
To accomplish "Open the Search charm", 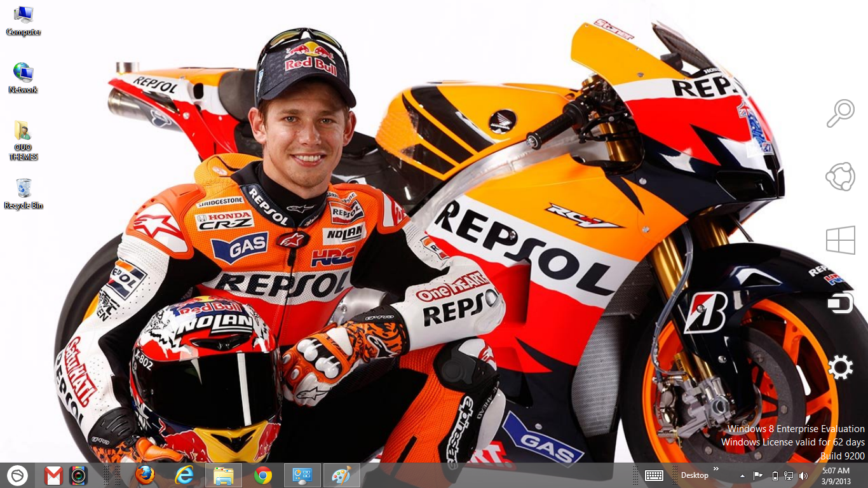I will [x=840, y=114].
